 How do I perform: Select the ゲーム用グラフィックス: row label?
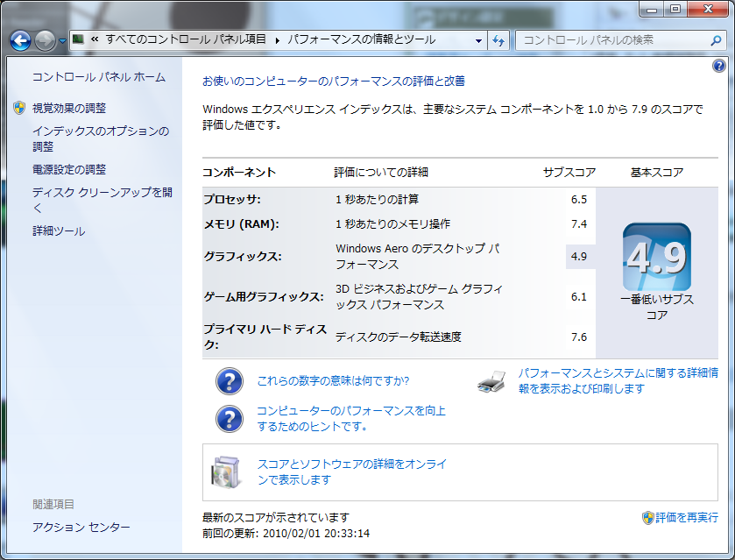[x=264, y=297]
